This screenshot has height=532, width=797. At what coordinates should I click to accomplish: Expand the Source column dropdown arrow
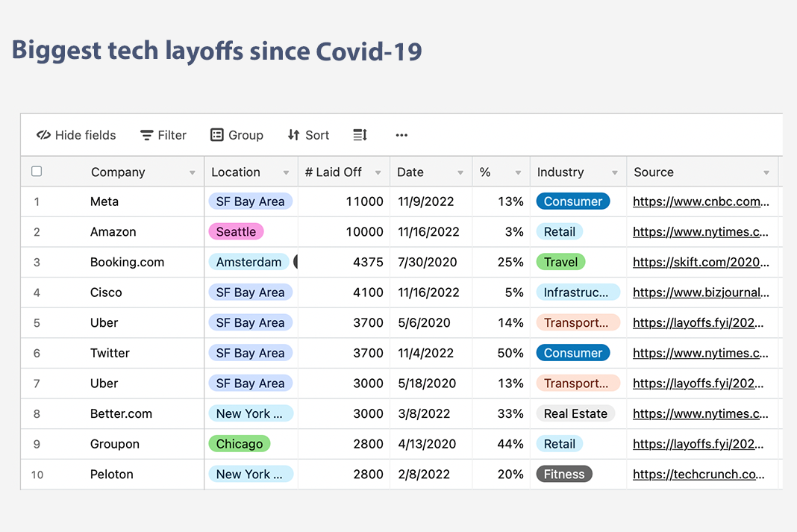766,173
